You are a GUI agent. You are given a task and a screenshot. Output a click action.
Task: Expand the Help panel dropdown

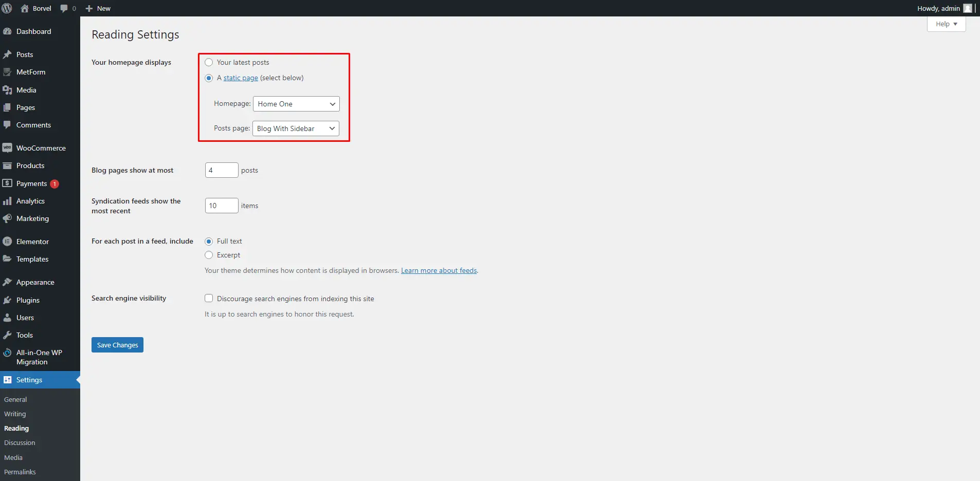tap(946, 24)
